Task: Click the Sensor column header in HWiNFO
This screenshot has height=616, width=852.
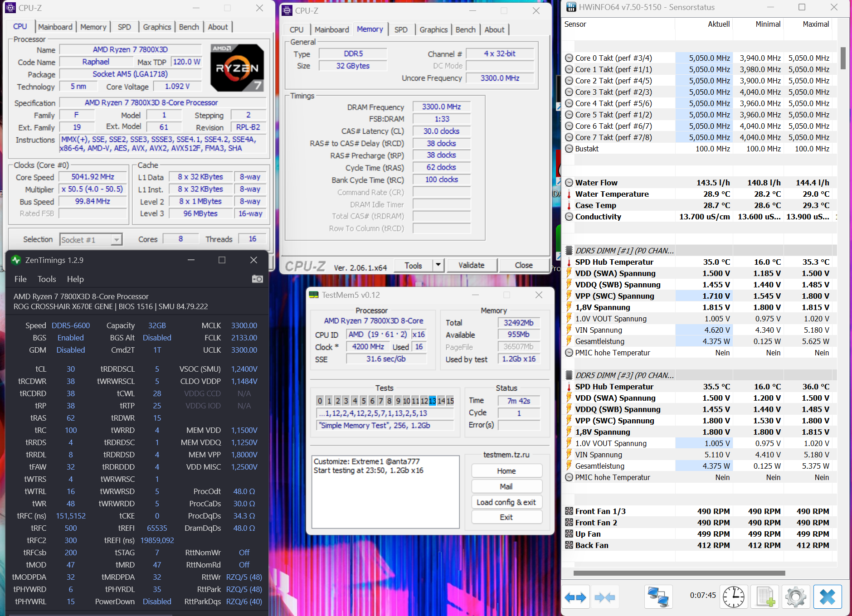Action: (x=575, y=24)
